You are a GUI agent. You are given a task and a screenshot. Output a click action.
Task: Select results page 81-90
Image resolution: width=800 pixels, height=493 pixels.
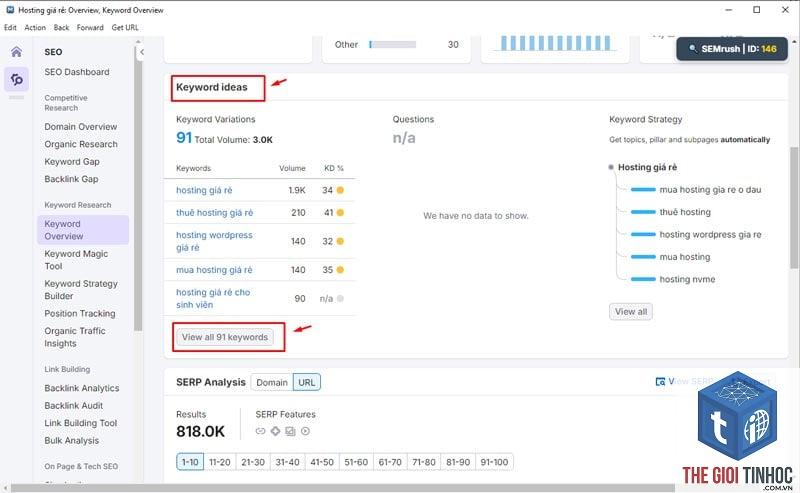click(x=458, y=462)
